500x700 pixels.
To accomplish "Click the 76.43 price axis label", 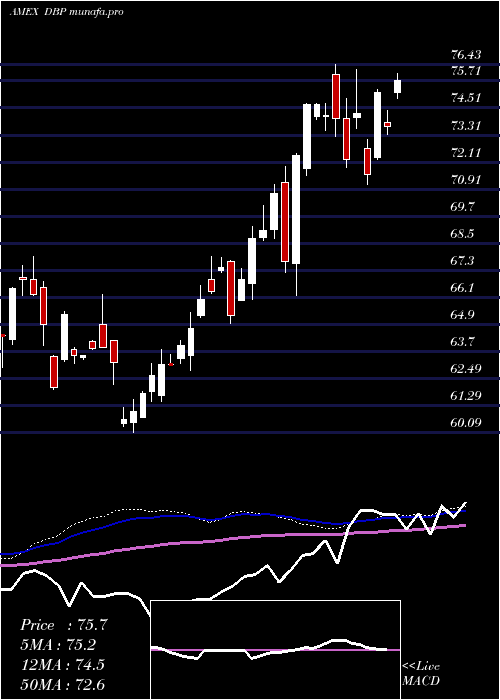I will 466,55.
